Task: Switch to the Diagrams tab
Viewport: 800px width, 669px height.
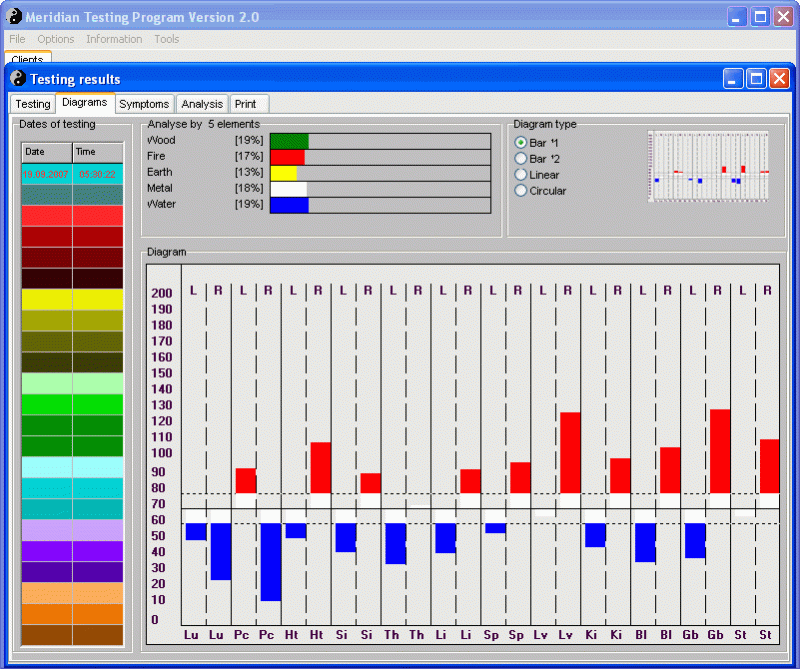Action: point(85,102)
